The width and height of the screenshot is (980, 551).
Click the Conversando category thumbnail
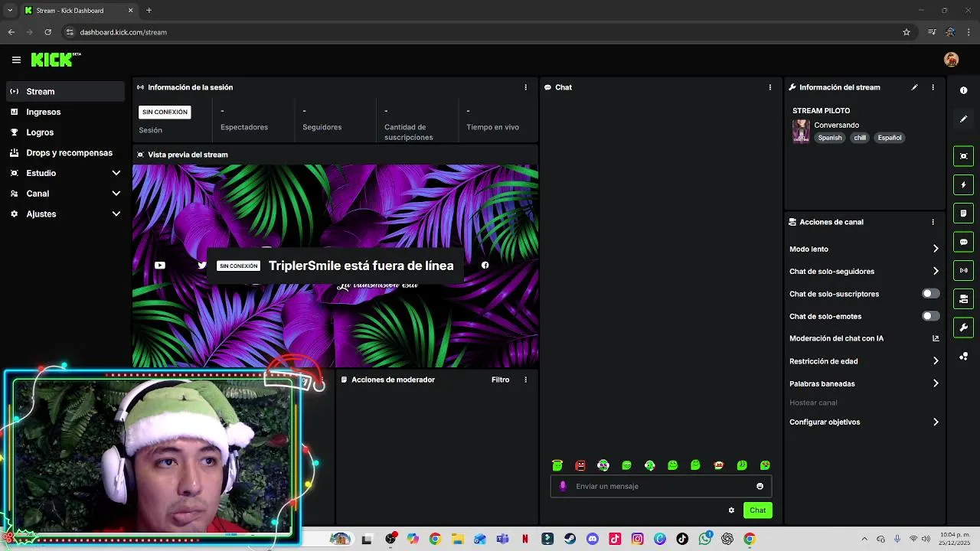(x=801, y=131)
